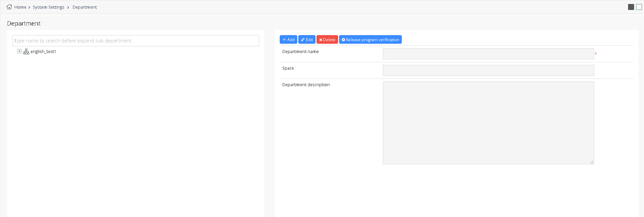
Task: Click the house icon in the breadcrumb
Action: click(9, 7)
